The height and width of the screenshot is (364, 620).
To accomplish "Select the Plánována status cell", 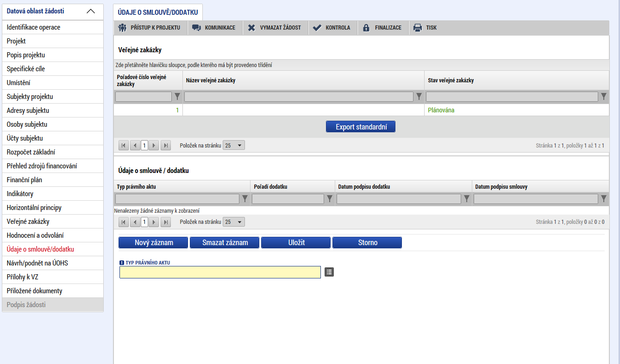I will [x=517, y=110].
